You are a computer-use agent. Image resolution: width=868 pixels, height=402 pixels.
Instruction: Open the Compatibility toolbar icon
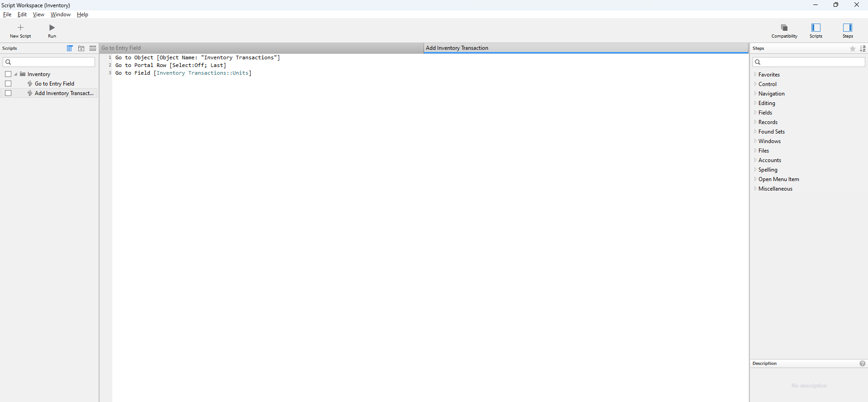(x=784, y=28)
